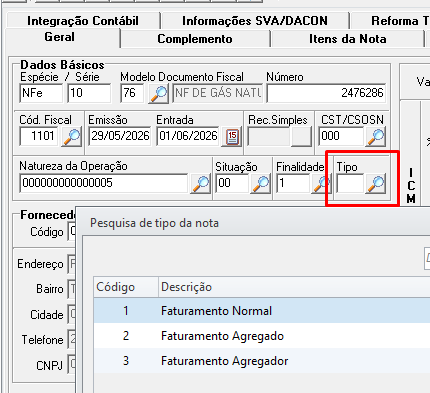Click the Rec.Simples button
The width and height of the screenshot is (430, 393).
(301, 136)
